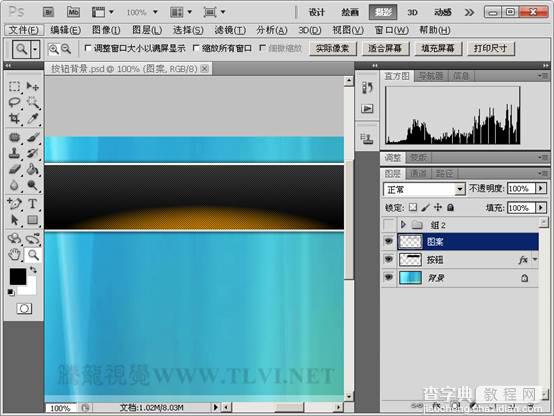Show more workspaces chevron
Screen dimensions: 554x416
coord(469,13)
